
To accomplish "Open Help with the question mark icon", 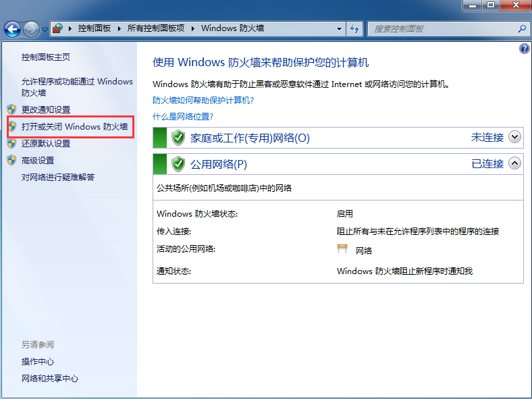I will [524, 49].
